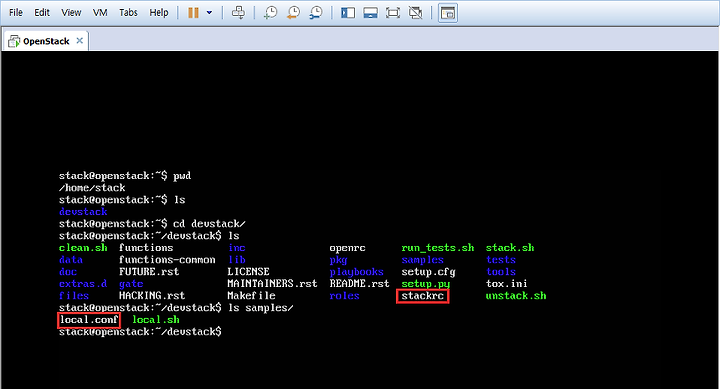Click the data directory name
The image size is (720, 389).
(x=71, y=260)
